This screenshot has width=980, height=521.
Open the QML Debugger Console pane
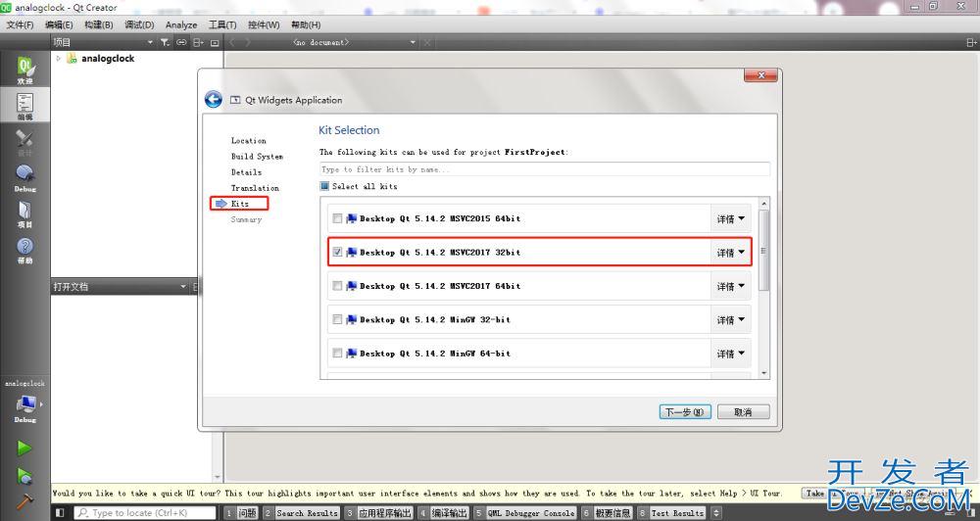pos(525,513)
